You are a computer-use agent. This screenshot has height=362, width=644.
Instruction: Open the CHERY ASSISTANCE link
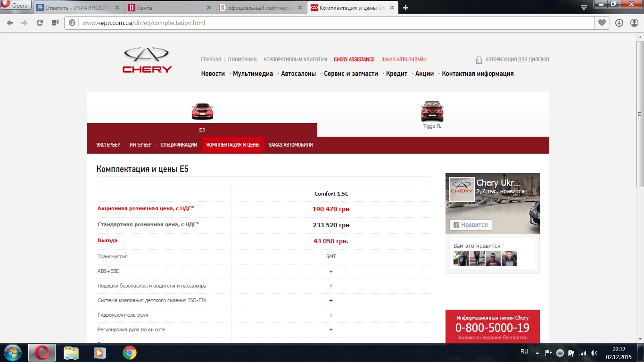tap(354, 59)
